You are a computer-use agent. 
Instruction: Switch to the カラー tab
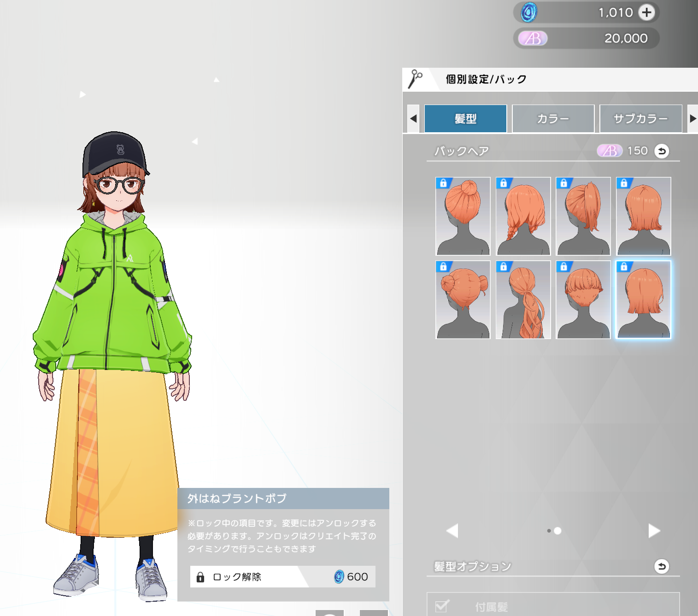point(553,119)
